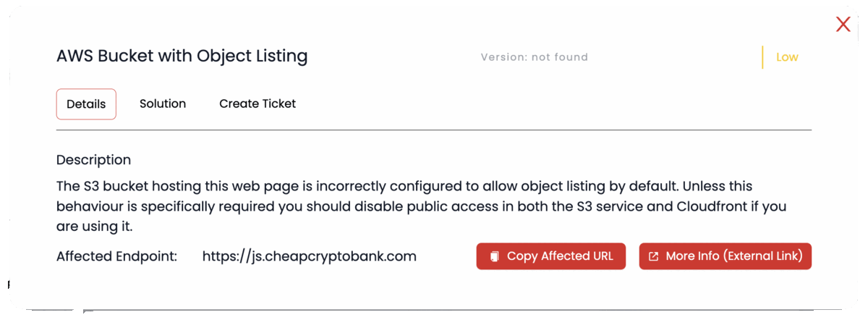The image size is (868, 315).
Task: Switch to the Solution tab
Action: [163, 104]
